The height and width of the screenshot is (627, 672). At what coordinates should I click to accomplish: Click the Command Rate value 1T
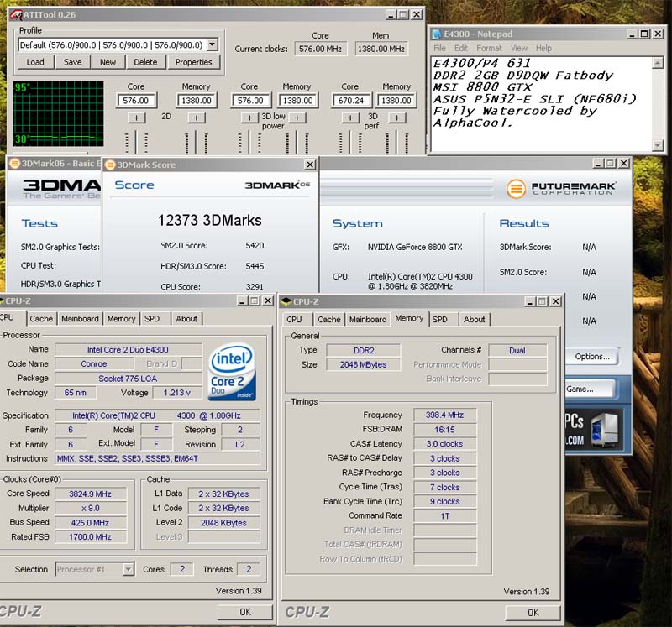coord(445,516)
